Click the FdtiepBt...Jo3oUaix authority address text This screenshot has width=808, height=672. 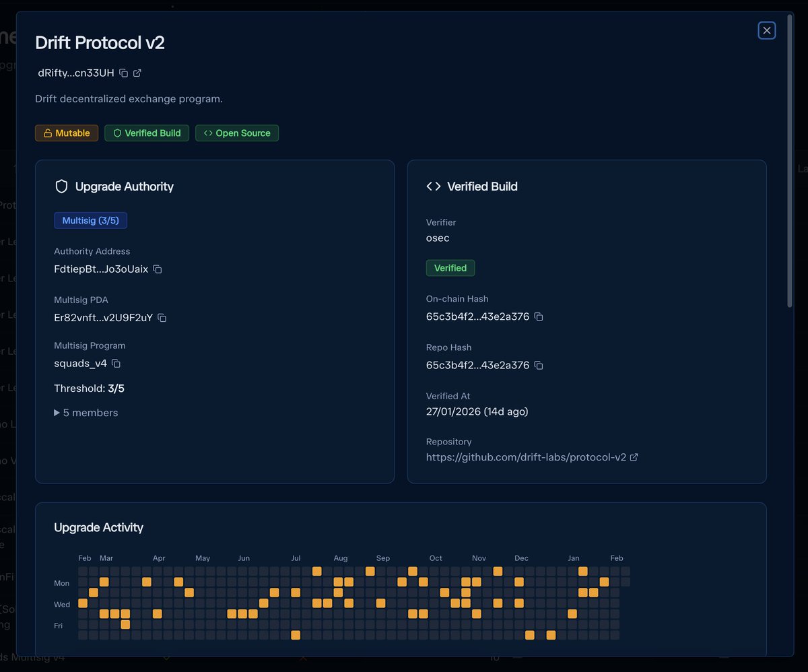101,269
